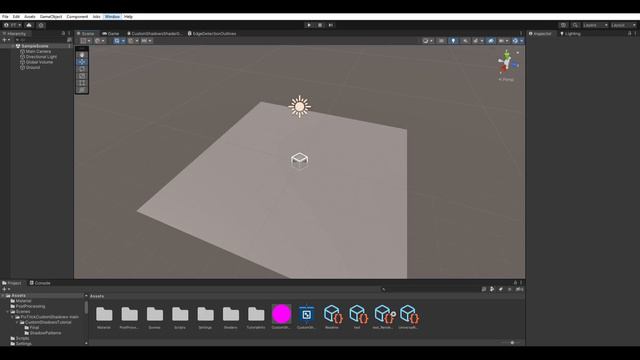Switch to the Scene tab
The width and height of the screenshot is (640, 360).
tap(86, 33)
